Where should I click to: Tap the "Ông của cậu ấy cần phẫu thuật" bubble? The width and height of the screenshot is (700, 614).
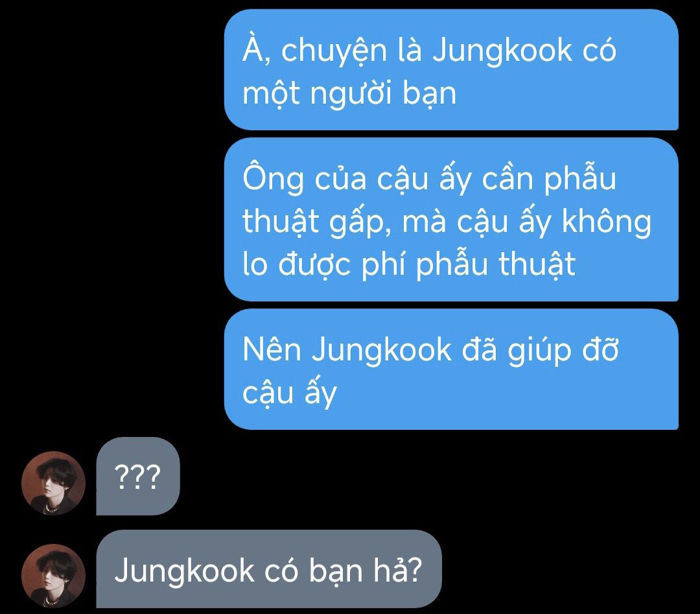[451, 219]
